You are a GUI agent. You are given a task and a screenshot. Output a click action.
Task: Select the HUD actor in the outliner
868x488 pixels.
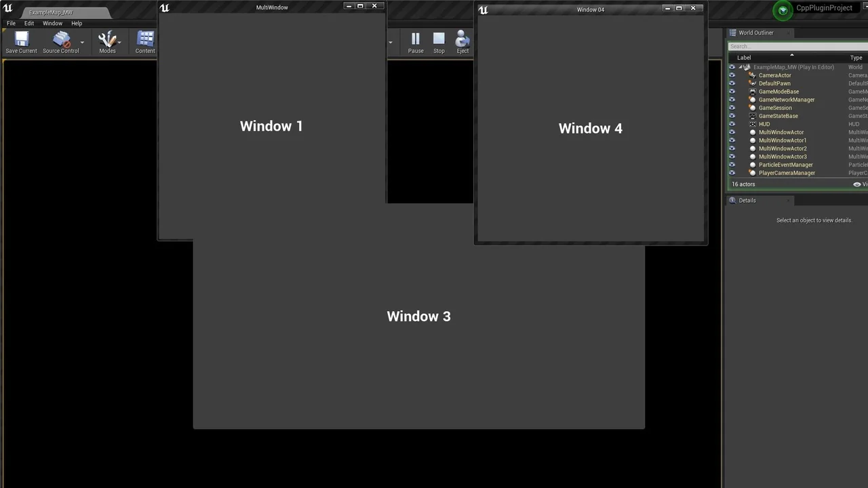[764, 124]
